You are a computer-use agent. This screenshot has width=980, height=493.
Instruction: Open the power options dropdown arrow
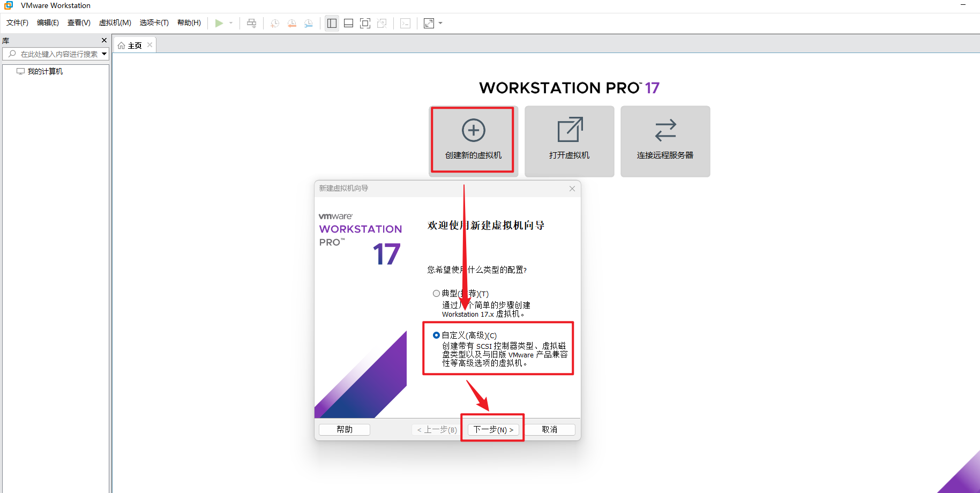tap(231, 23)
